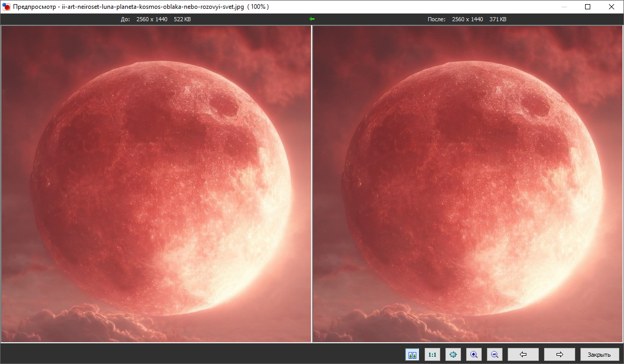Click the 371 KB compressed file size
Viewport: 624px width, 364px height.
click(x=498, y=19)
